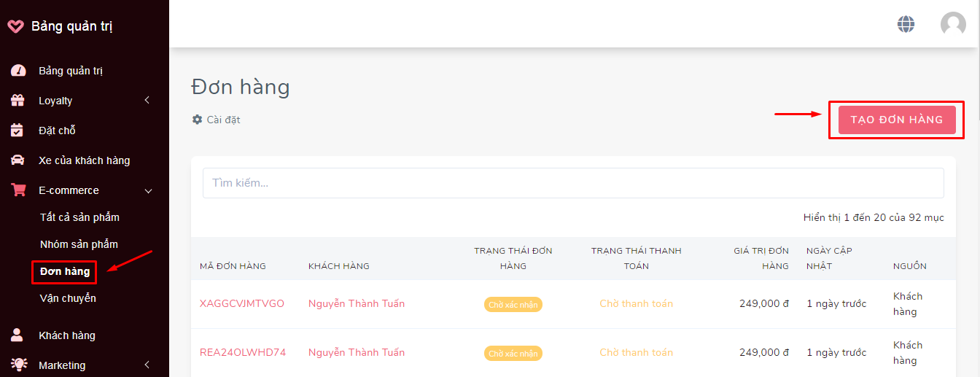The image size is (980, 377).
Task: Click the dashboard gauge icon
Action: (17, 71)
